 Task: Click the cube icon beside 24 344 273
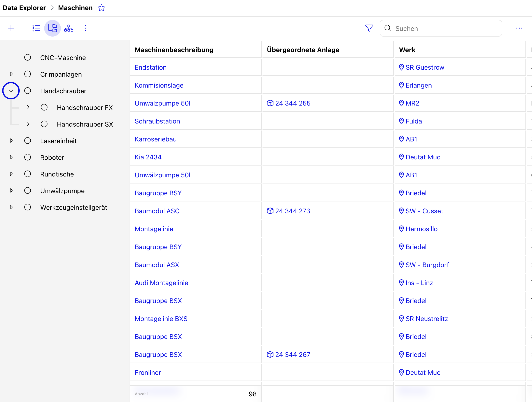270,211
